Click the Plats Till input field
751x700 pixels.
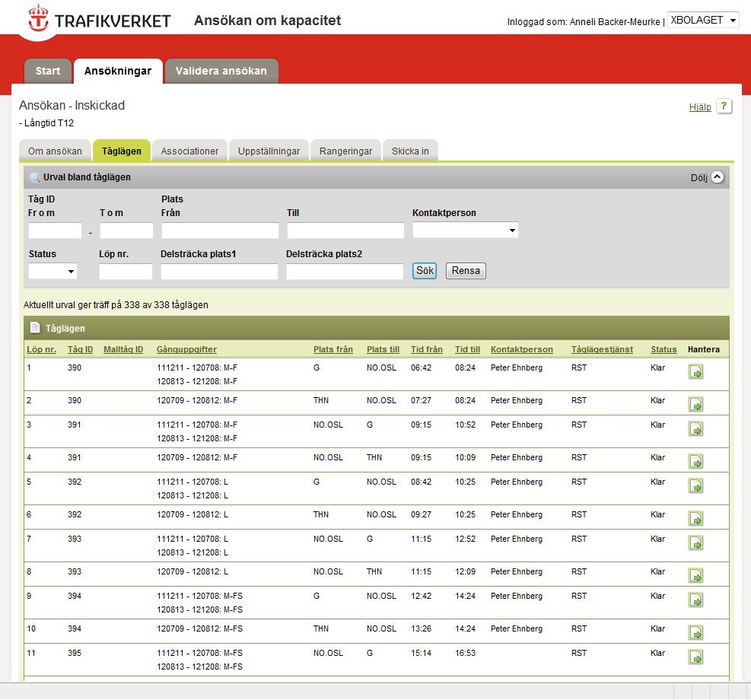345,231
